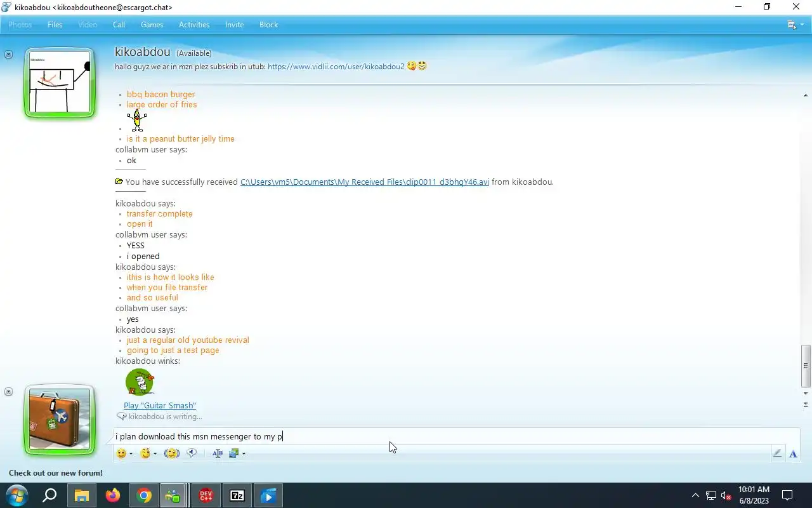Screen dimensions: 812x508
Task: Change the chat background picture icon
Action: tap(234, 453)
